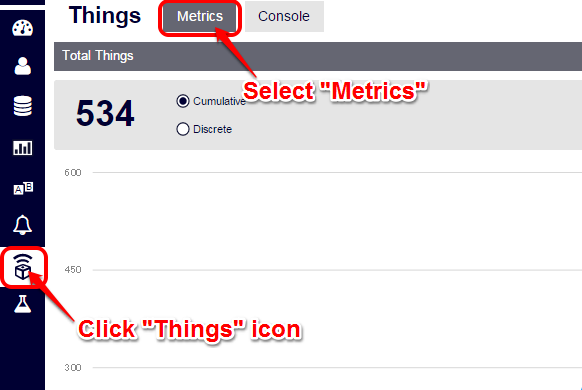Open the dashboard gauge icon in the sidebar

[x=23, y=28]
